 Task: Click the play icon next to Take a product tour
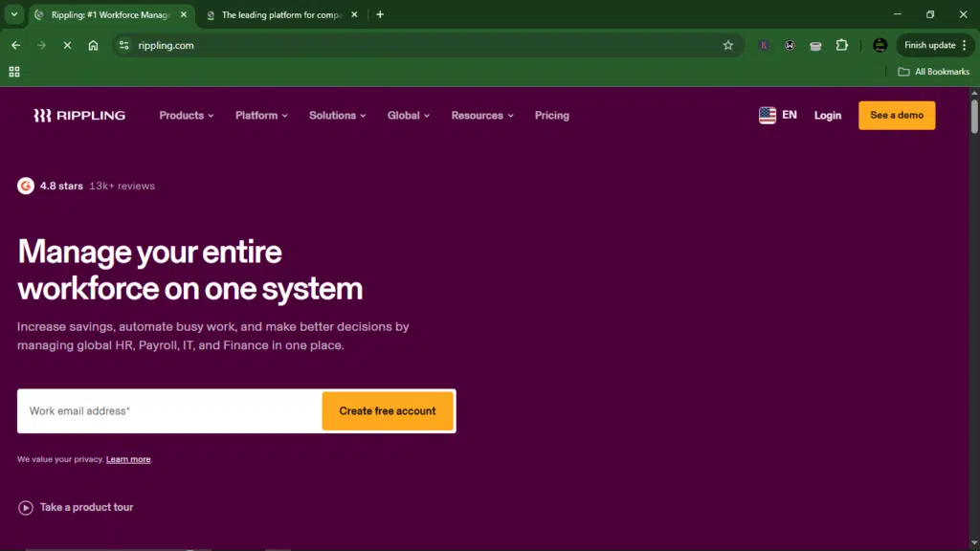click(x=26, y=507)
